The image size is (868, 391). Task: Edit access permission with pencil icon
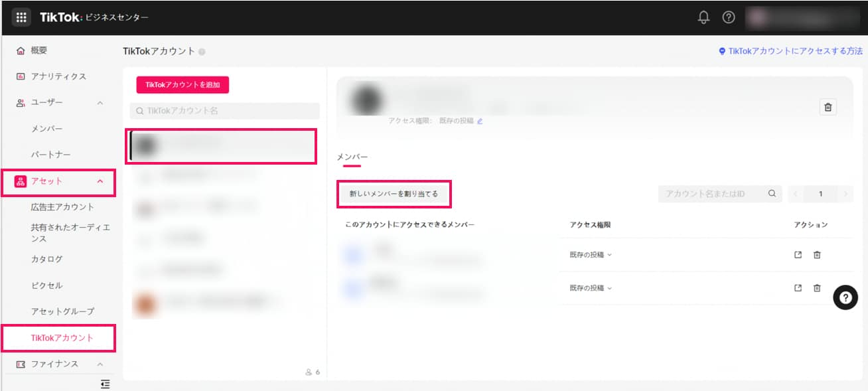click(480, 121)
